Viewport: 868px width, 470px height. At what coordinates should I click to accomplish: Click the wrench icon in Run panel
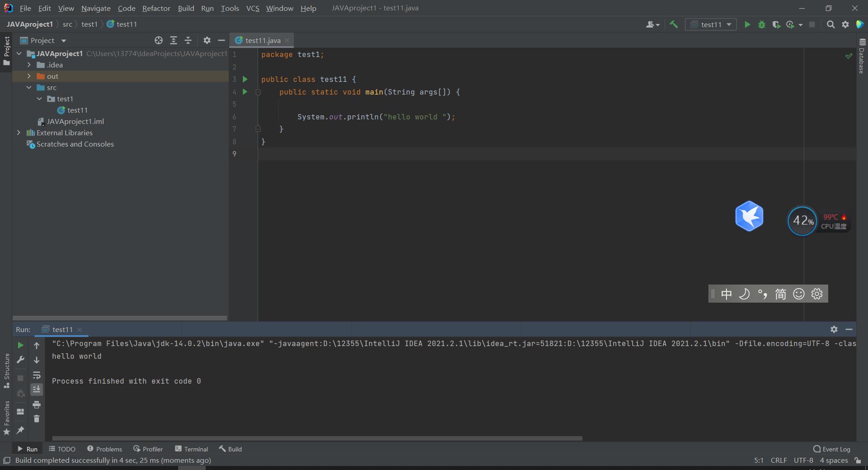coord(20,360)
